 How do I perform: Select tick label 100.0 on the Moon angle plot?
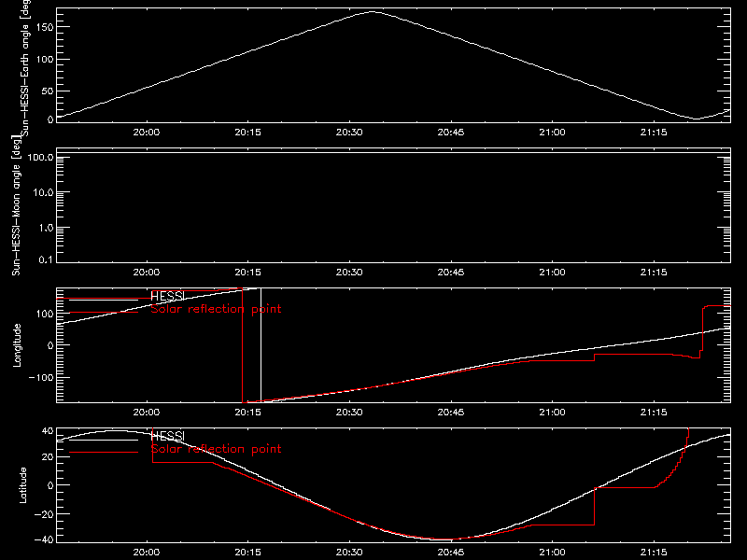point(40,157)
